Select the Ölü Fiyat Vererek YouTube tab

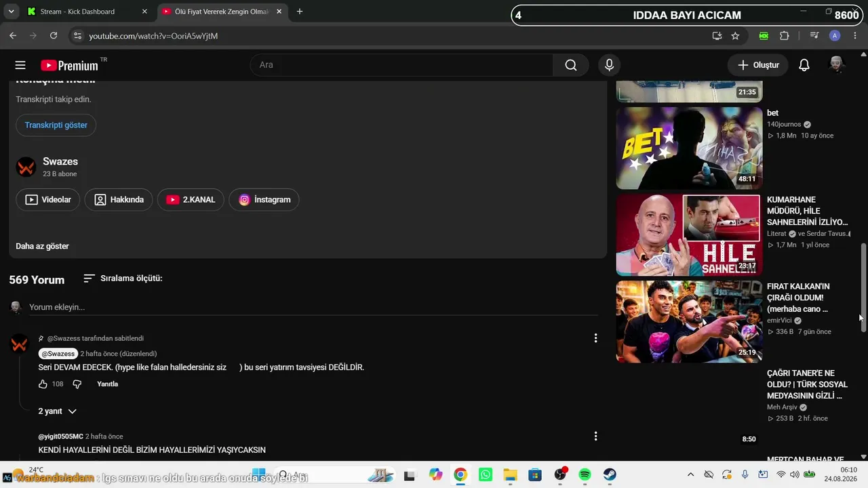point(222,12)
